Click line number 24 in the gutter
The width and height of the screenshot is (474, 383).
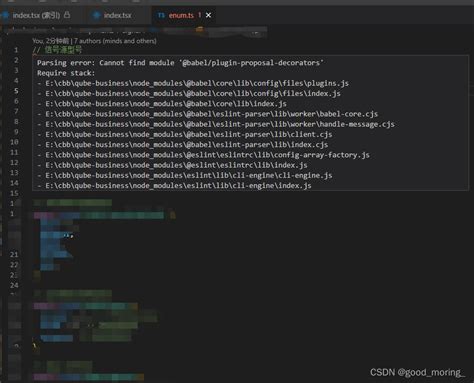(14, 285)
